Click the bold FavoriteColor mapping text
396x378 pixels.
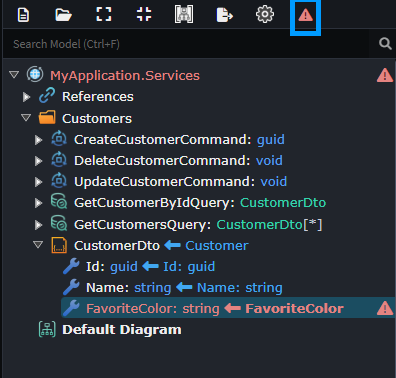(x=294, y=309)
